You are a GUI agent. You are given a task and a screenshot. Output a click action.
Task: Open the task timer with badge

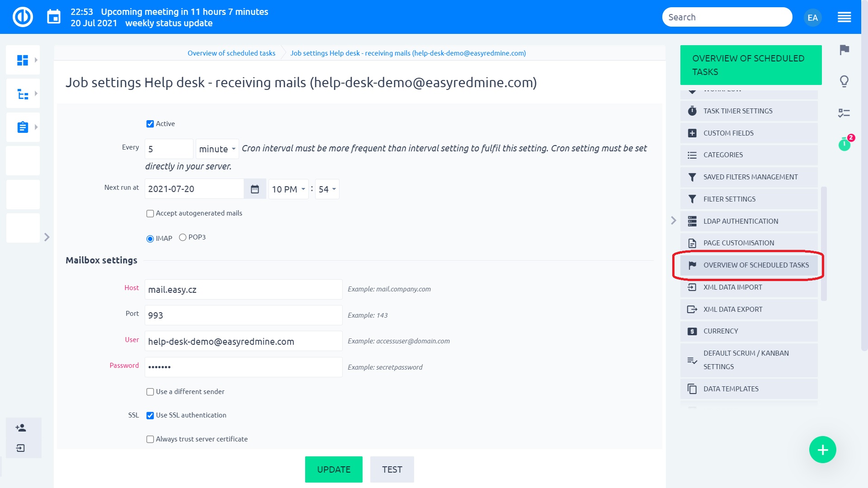(x=844, y=144)
